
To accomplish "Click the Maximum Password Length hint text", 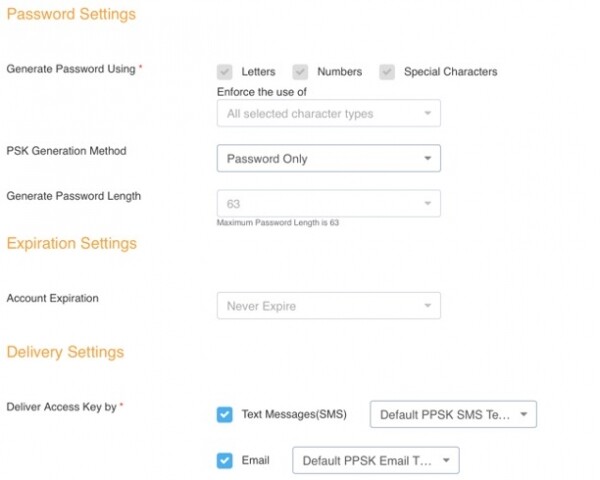I will coord(278,223).
